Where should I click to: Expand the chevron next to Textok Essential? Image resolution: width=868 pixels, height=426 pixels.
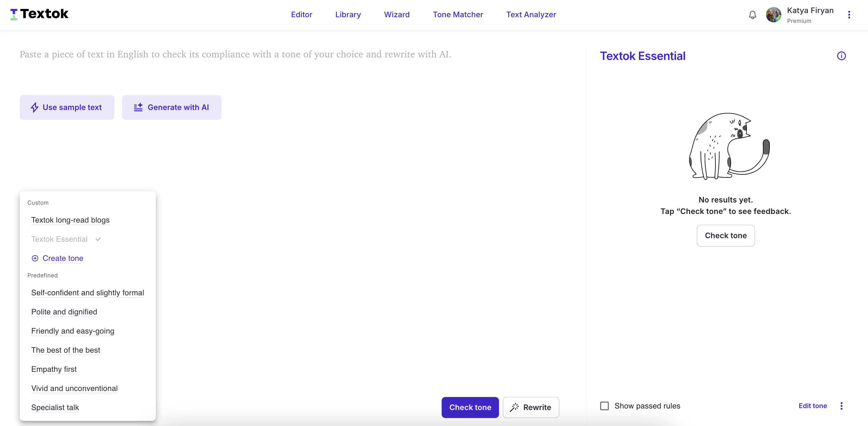[98, 239]
